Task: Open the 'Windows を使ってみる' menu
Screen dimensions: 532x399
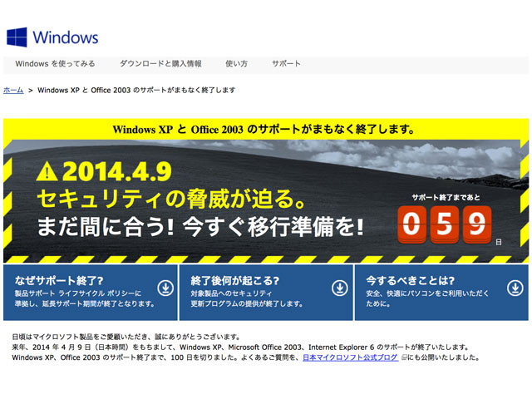Action: 56,63
